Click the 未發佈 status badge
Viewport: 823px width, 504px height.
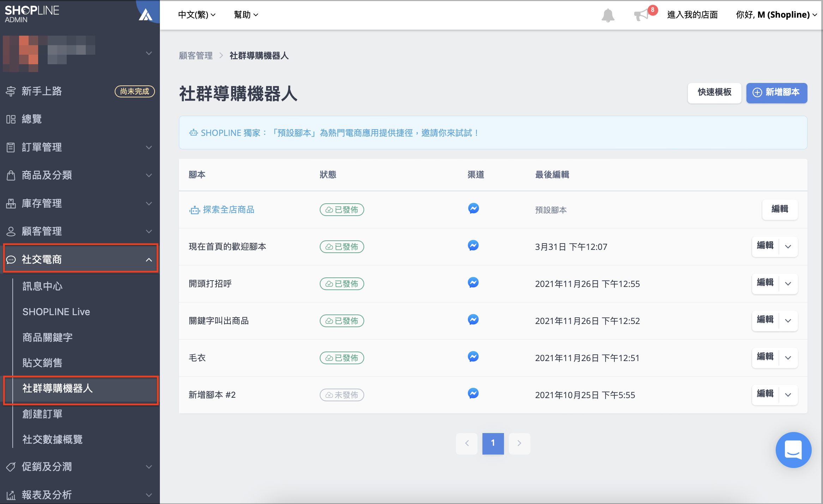[342, 395]
